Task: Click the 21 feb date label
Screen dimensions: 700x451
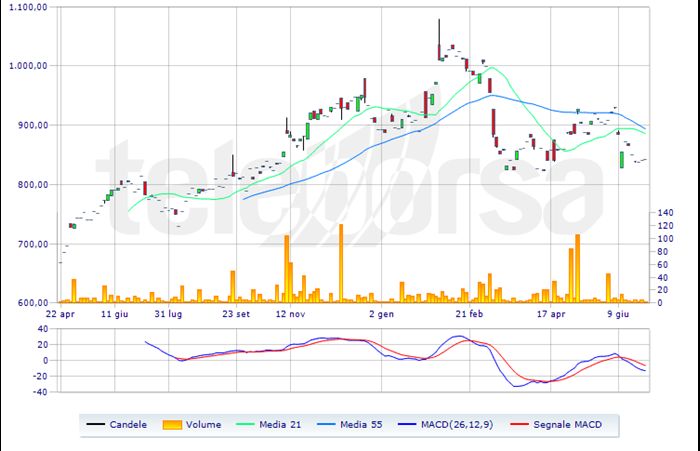Action: [x=469, y=314]
